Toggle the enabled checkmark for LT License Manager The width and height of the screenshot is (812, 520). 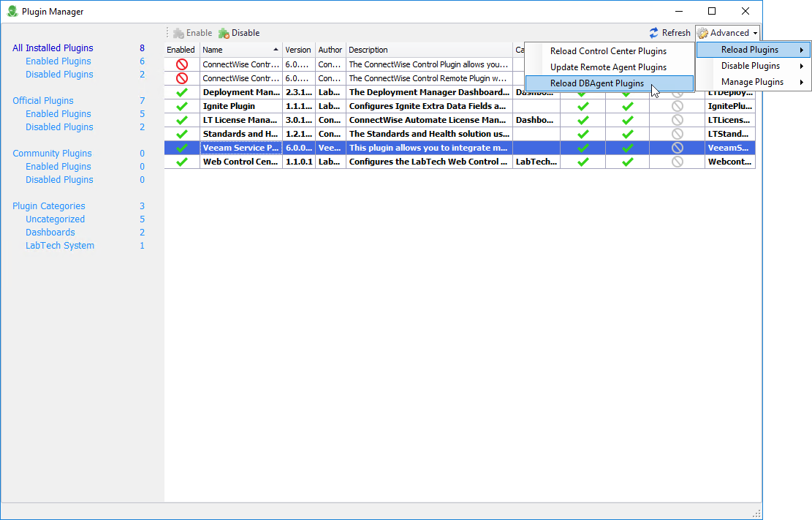181,119
